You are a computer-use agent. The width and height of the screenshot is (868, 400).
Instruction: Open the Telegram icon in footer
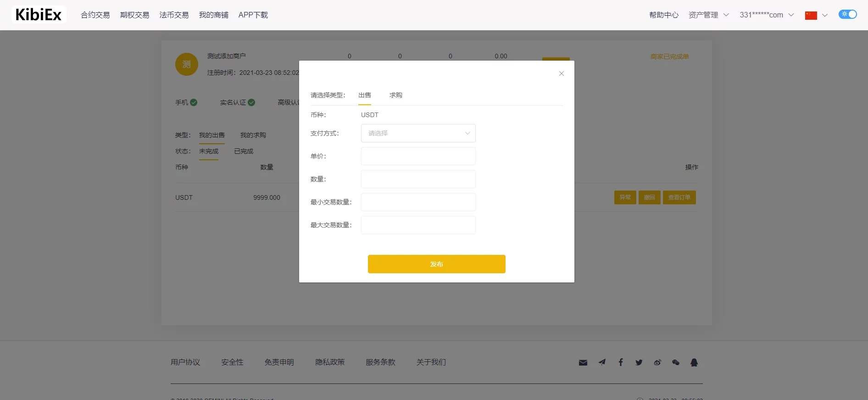[602, 362]
